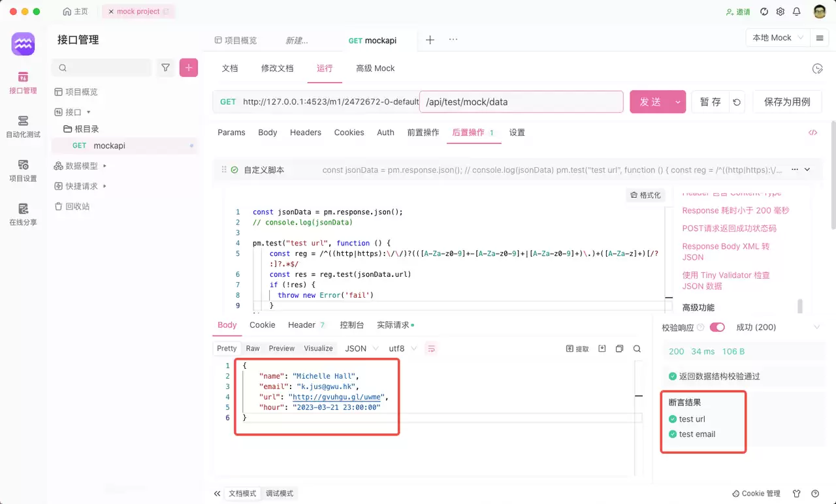Image resolution: width=836 pixels, height=504 pixels.
Task: Open the 自动化测试 sidebar section
Action: [23, 127]
